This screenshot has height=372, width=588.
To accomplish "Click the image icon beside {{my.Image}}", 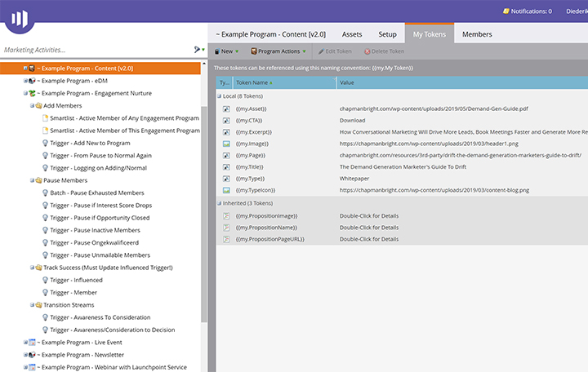I will click(x=226, y=144).
